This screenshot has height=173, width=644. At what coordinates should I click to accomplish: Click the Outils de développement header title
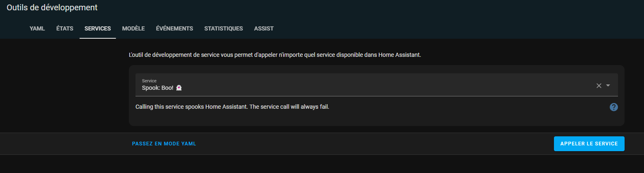click(x=52, y=7)
